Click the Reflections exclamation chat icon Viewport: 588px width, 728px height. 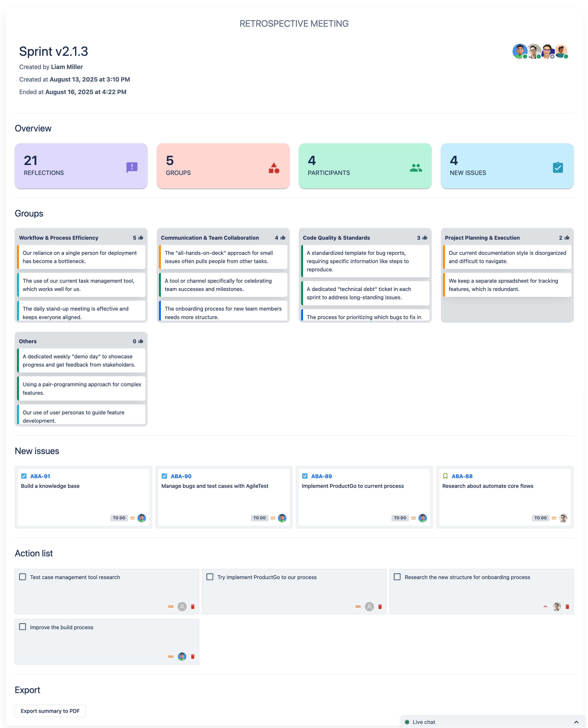132,167
